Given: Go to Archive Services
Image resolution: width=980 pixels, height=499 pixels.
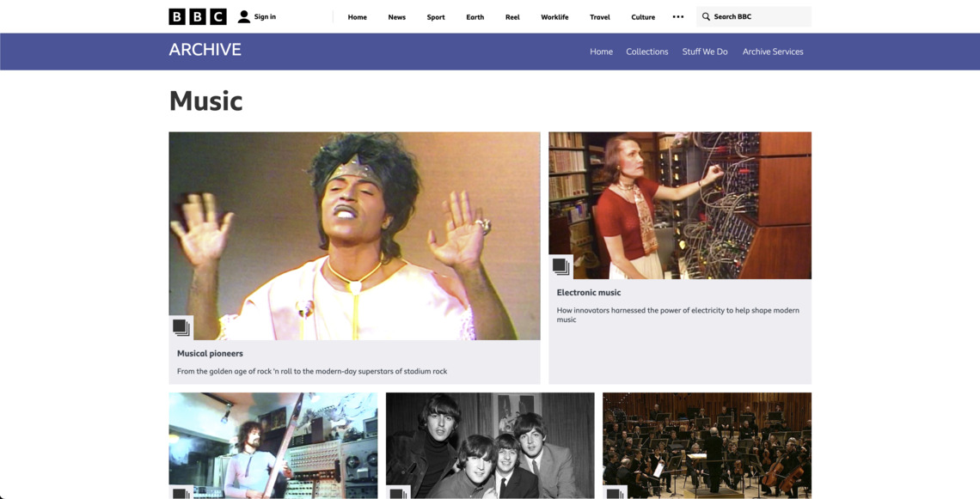Looking at the screenshot, I should pyautogui.click(x=773, y=52).
